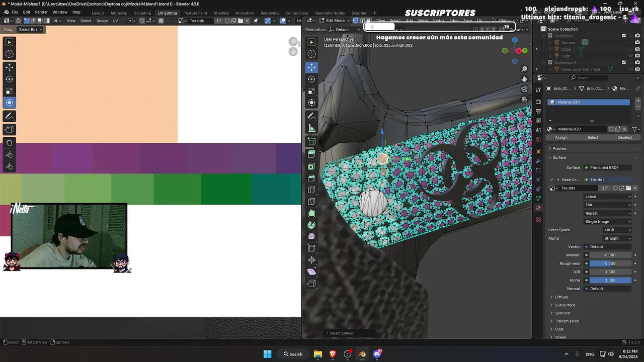Open the sRGB color space dropdown
The image size is (644, 362).
coord(617,230)
